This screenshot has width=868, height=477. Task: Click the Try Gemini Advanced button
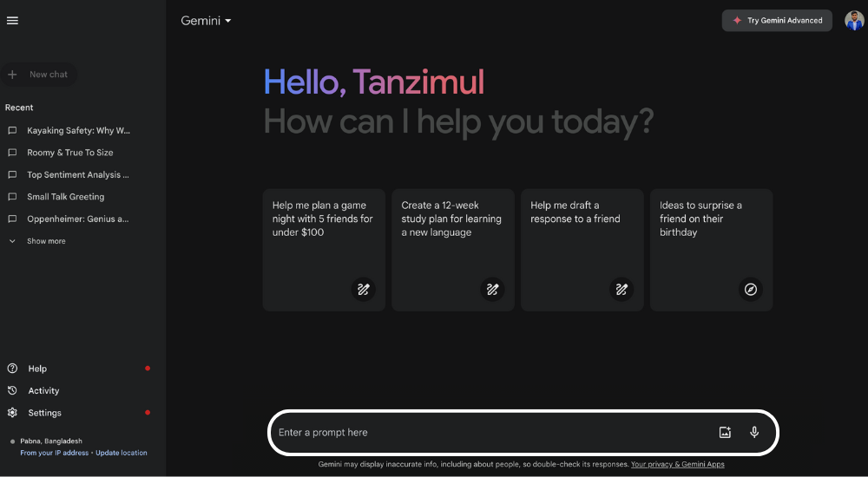pos(777,21)
